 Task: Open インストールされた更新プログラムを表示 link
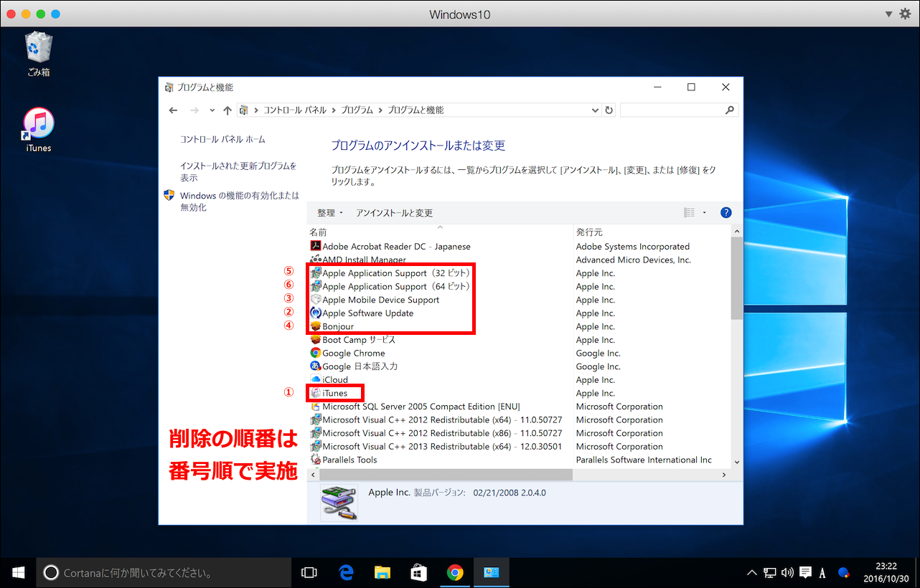[x=238, y=171]
